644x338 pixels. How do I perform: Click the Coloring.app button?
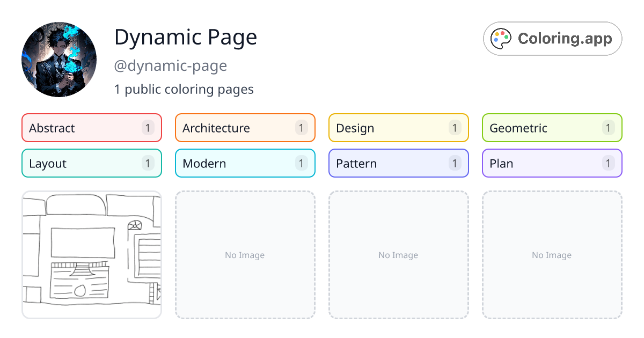(x=552, y=38)
